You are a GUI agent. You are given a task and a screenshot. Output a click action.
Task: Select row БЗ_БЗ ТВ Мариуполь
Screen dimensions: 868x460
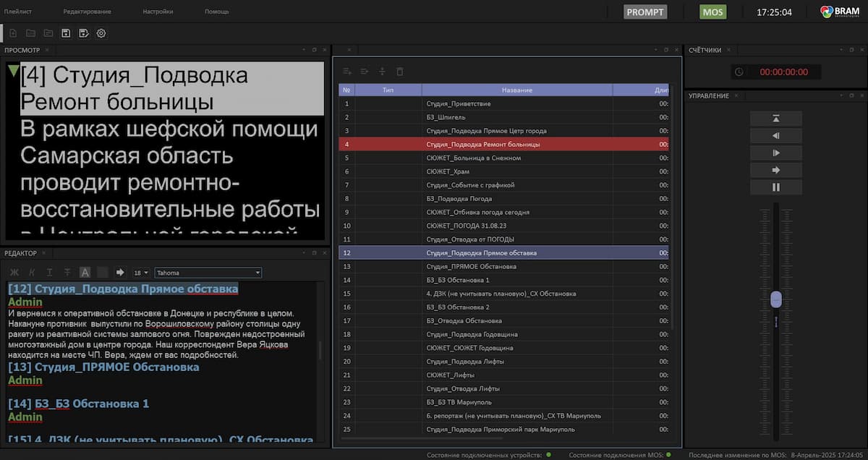pyautogui.click(x=503, y=402)
